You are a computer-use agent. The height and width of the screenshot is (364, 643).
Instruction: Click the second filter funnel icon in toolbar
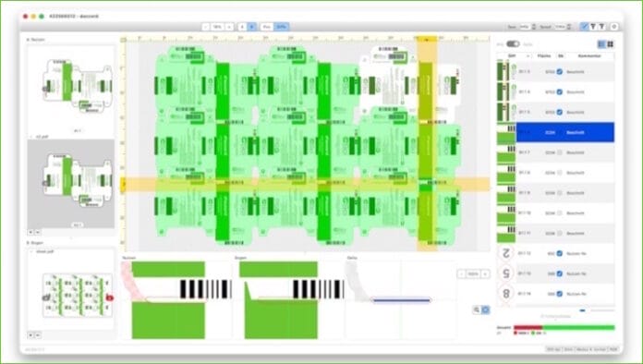click(x=601, y=26)
